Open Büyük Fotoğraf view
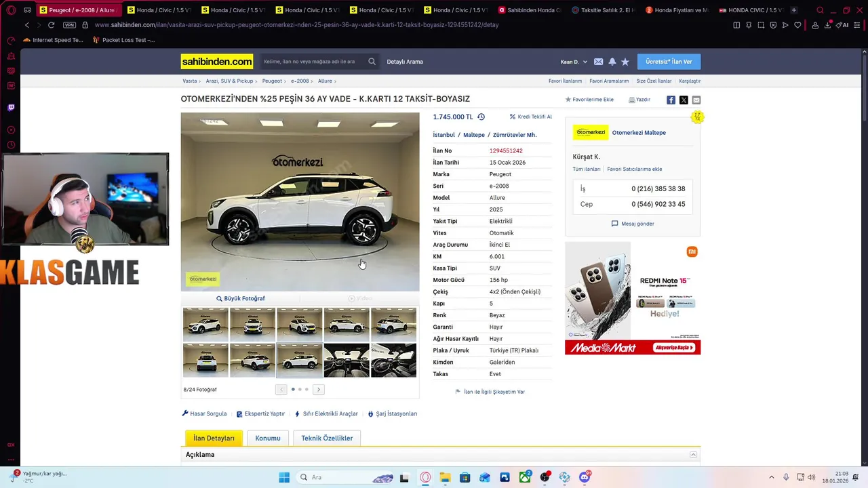The height and width of the screenshot is (488, 868). [241, 298]
